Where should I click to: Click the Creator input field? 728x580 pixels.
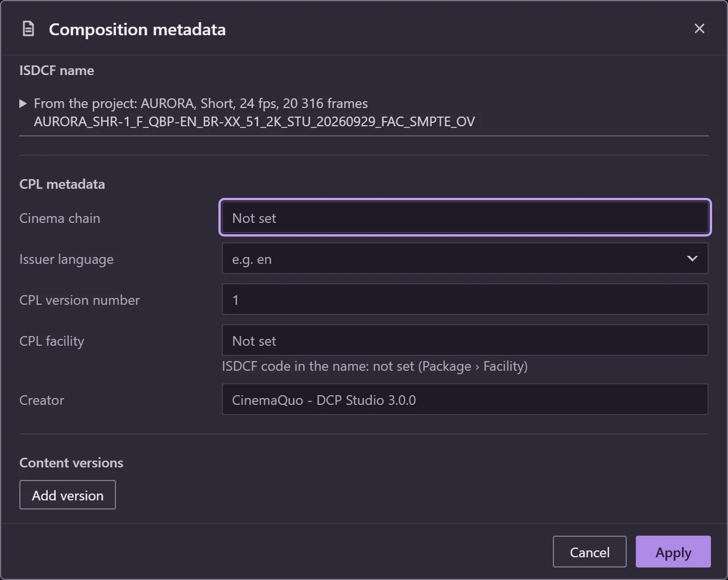(x=465, y=399)
